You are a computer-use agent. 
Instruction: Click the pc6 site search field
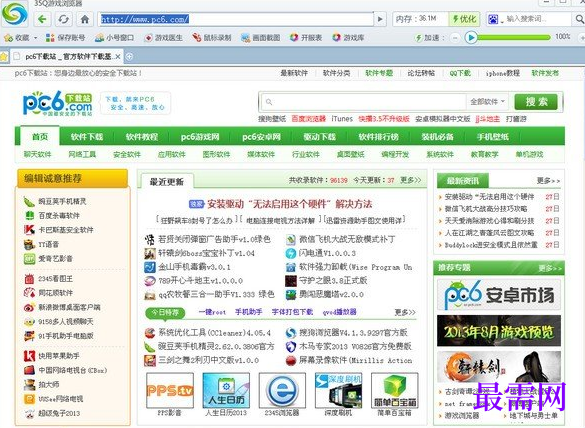click(x=364, y=101)
